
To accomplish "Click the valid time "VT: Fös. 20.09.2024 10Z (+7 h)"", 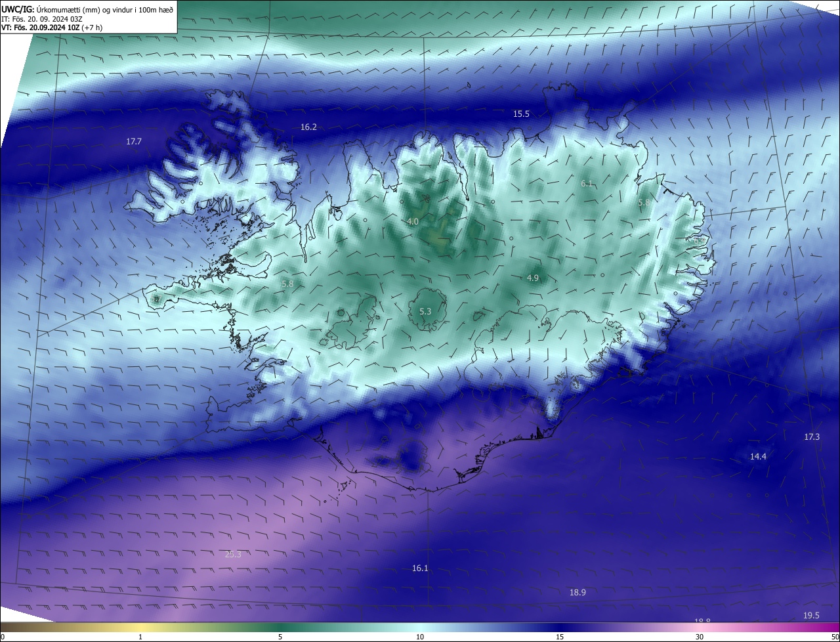I will 52,28.
